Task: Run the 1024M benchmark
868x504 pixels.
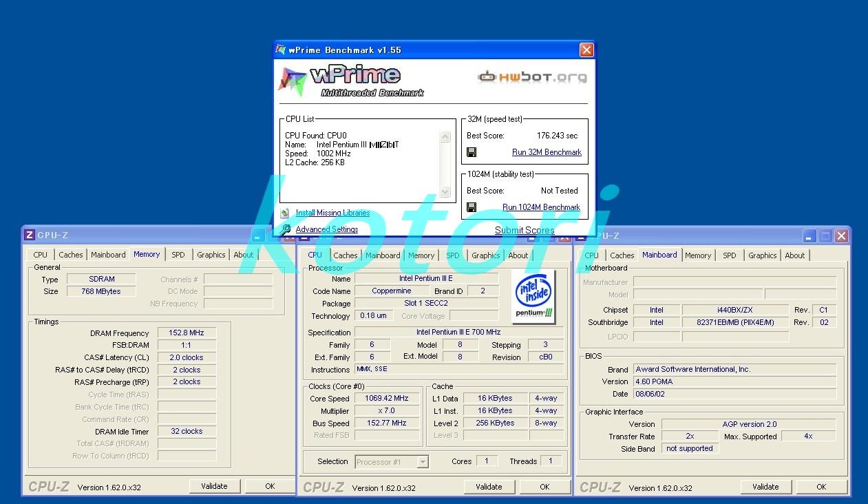Action: coord(541,207)
